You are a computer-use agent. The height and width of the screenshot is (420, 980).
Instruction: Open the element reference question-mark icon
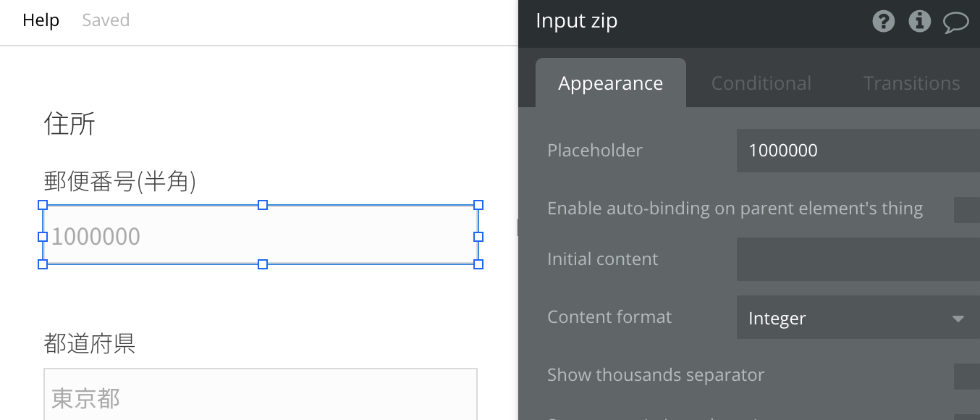[883, 22]
